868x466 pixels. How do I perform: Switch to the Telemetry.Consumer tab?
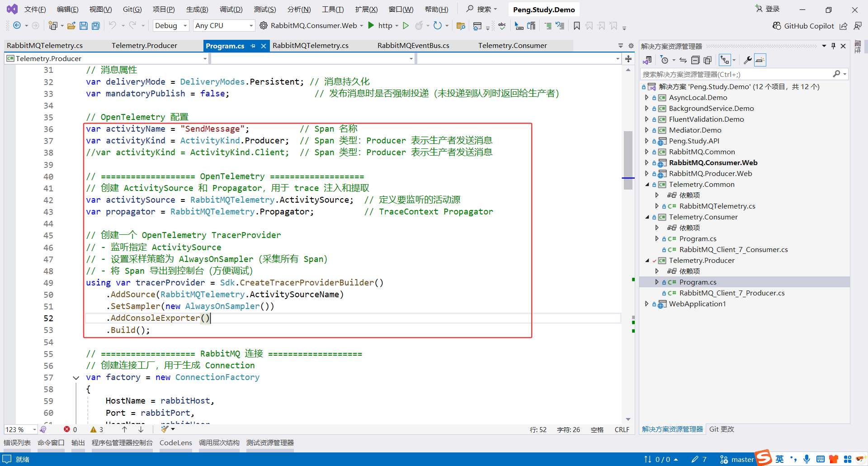pos(513,46)
